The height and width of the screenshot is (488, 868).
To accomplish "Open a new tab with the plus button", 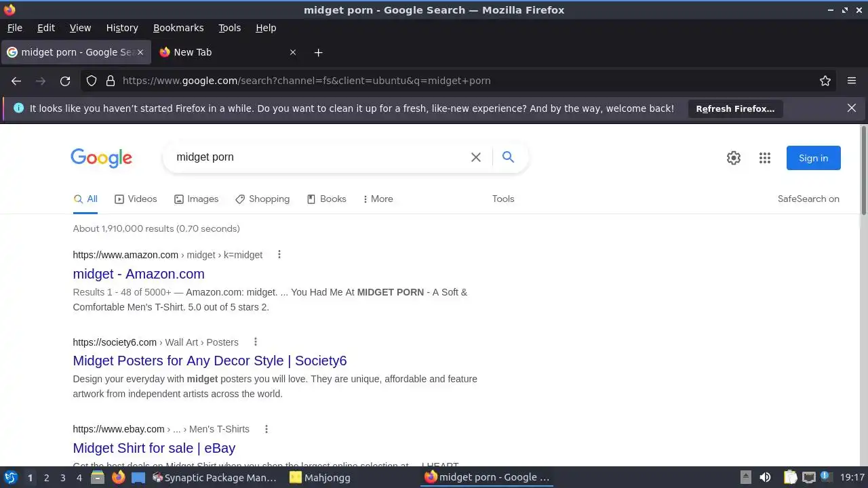I will coord(318,52).
